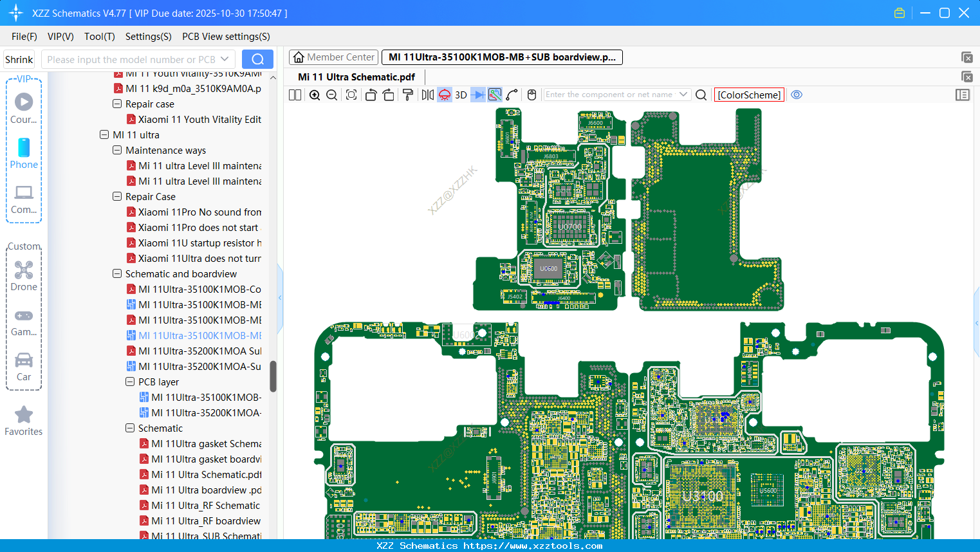This screenshot has height=552, width=980.
Task: Open the paint roller color tool
Action: tap(407, 95)
